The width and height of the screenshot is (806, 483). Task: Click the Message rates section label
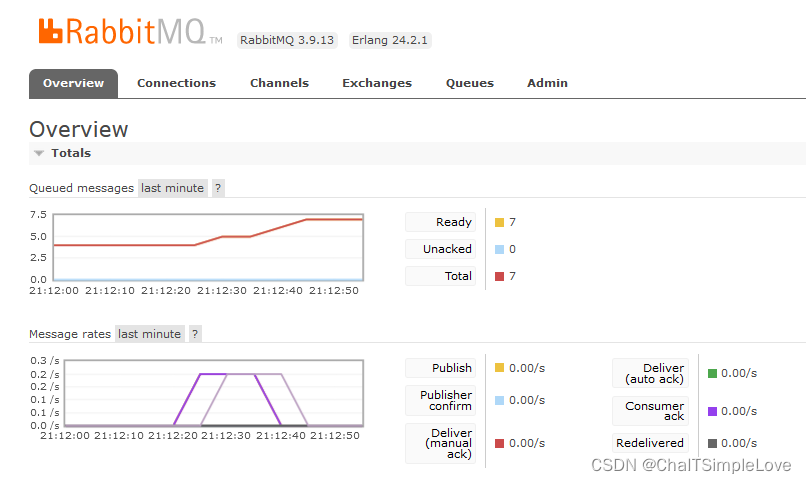click(x=70, y=334)
